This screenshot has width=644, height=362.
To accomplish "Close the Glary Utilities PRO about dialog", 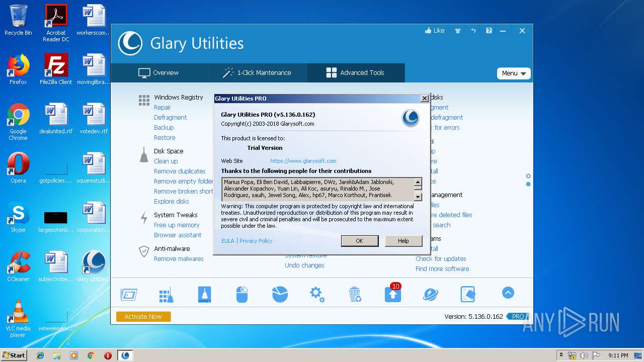I will tap(424, 99).
